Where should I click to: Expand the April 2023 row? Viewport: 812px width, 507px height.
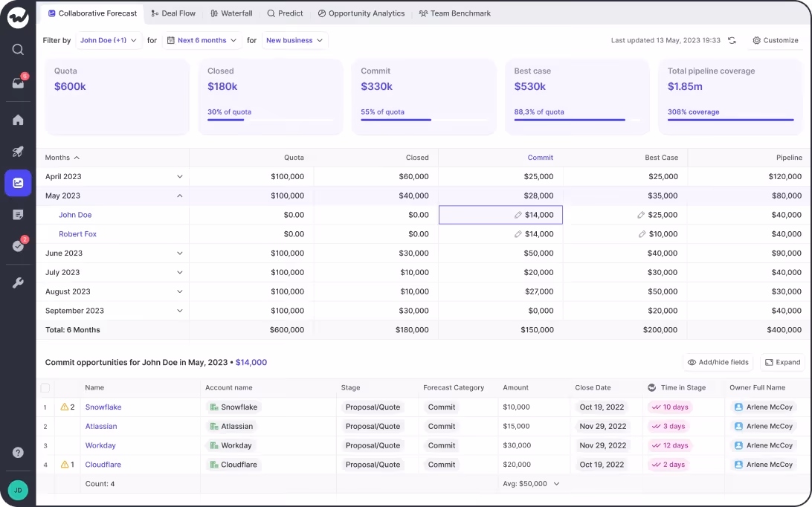coord(179,176)
